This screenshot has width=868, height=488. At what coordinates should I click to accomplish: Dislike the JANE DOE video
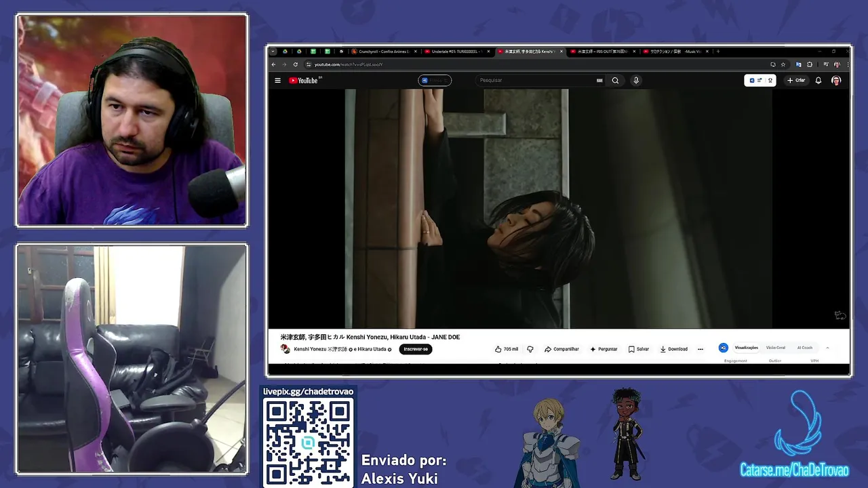530,349
